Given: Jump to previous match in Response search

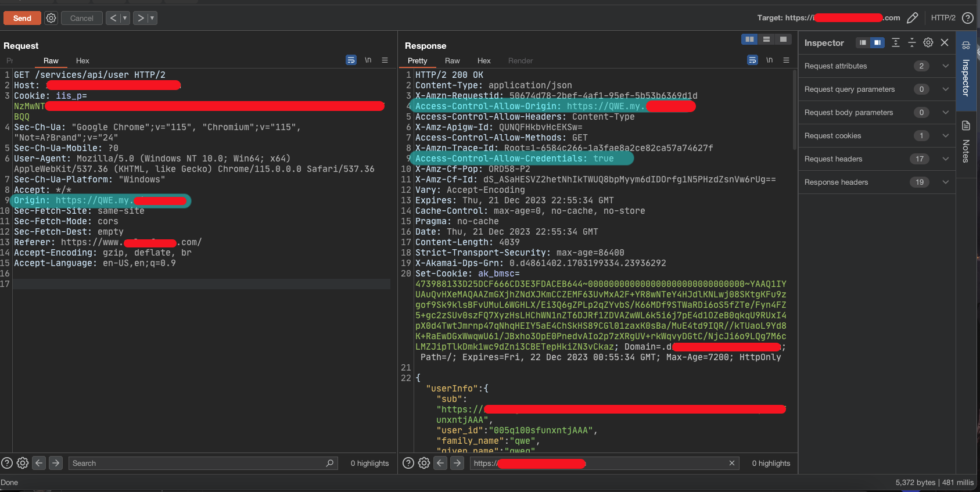Looking at the screenshot, I should 440,463.
